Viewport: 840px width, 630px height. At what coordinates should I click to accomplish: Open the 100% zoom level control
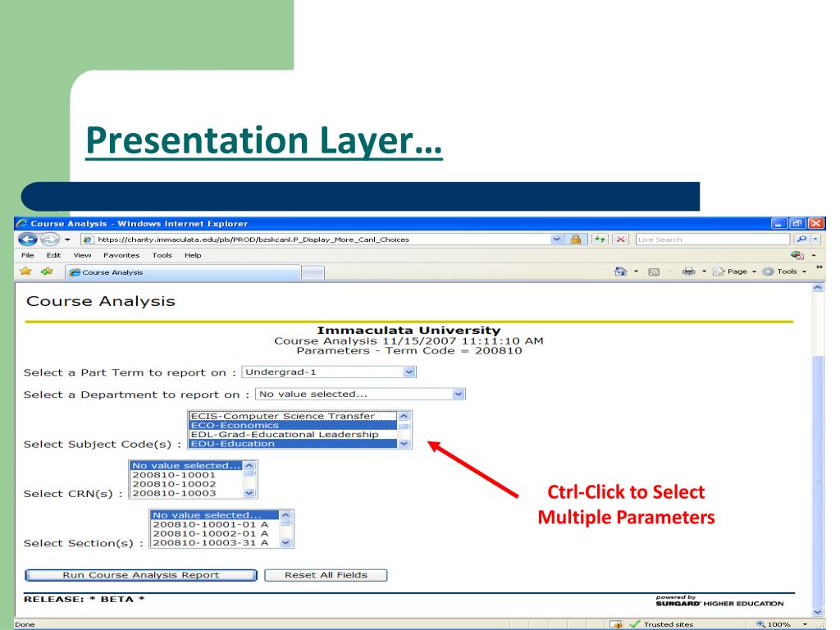[x=781, y=624]
